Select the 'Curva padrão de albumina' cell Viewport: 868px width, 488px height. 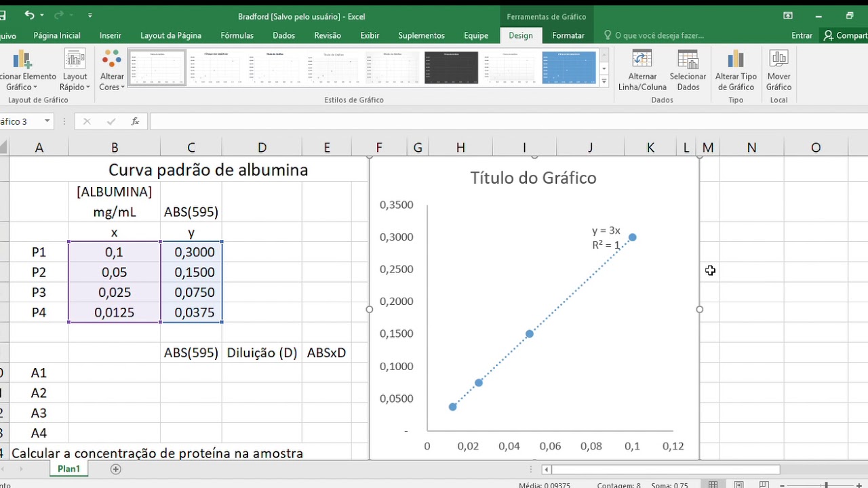pos(208,169)
